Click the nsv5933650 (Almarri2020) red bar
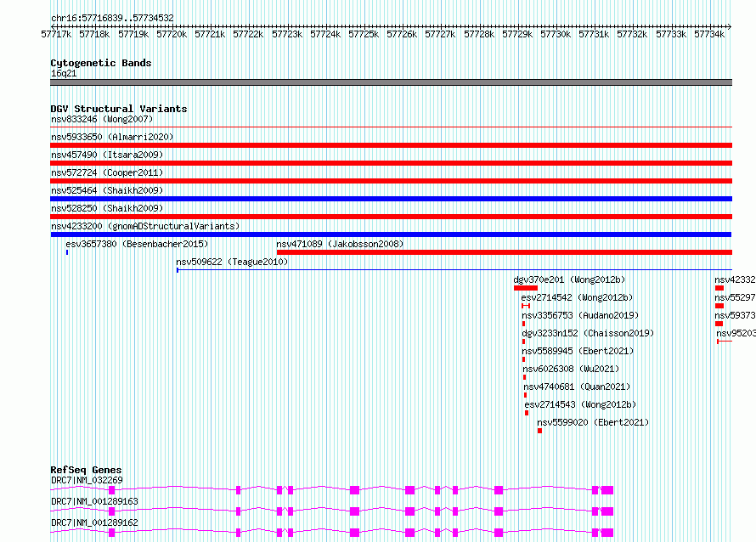 point(391,145)
